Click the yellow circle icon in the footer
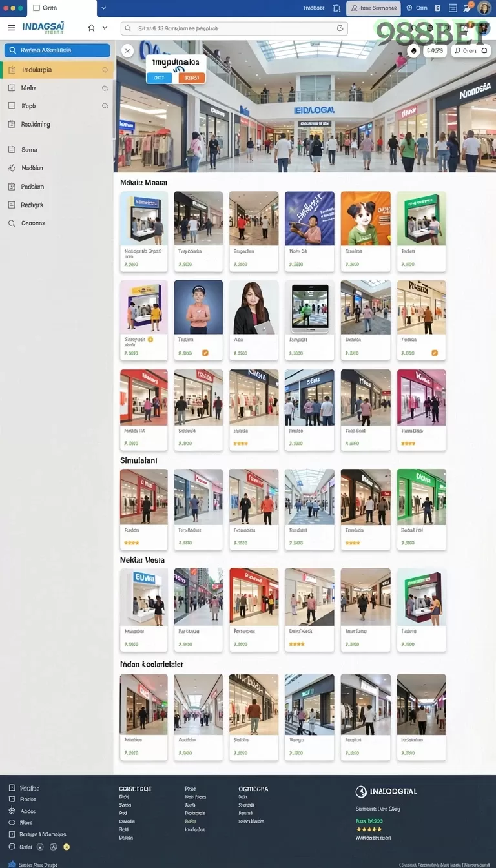Viewport: 496px width, 868px height. click(67, 847)
